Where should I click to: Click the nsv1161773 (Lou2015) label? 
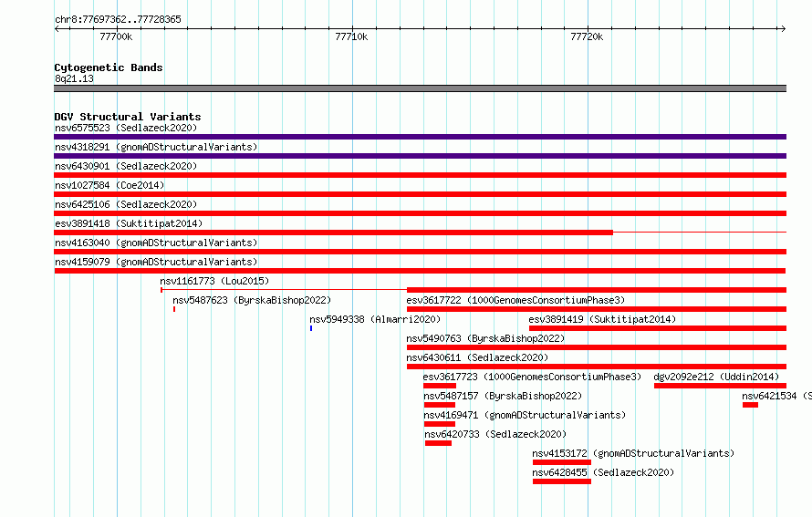tap(214, 281)
